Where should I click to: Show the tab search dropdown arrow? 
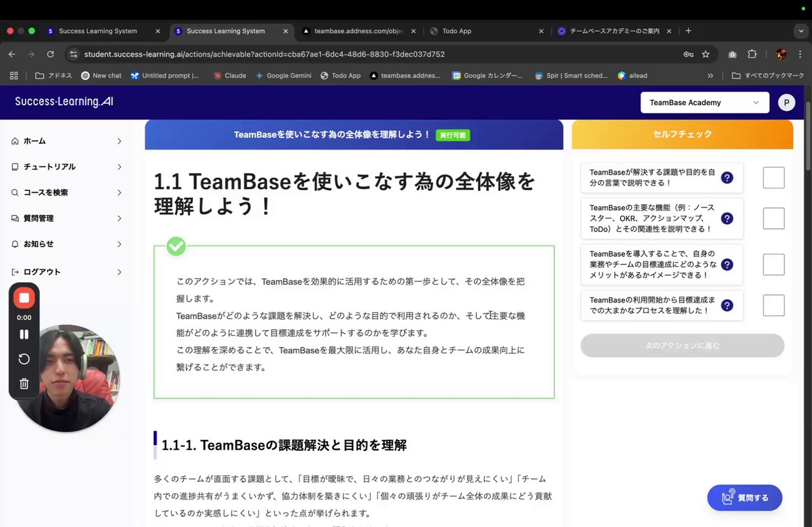click(x=801, y=31)
